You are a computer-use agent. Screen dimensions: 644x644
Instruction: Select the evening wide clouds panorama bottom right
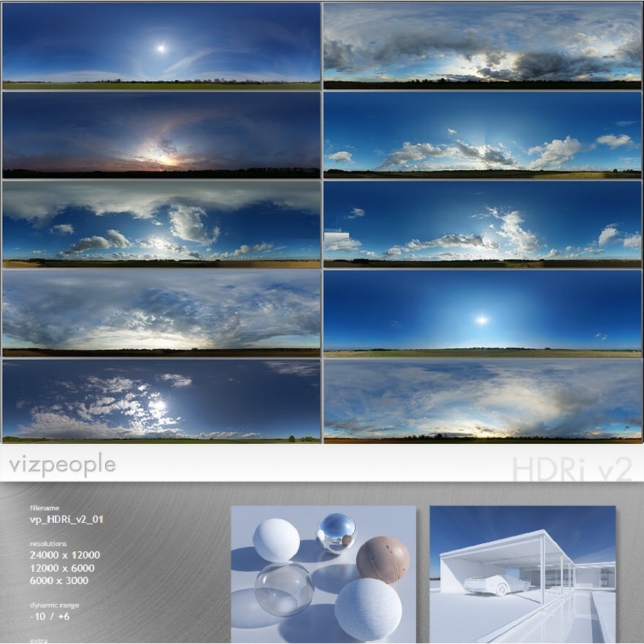tap(482, 402)
